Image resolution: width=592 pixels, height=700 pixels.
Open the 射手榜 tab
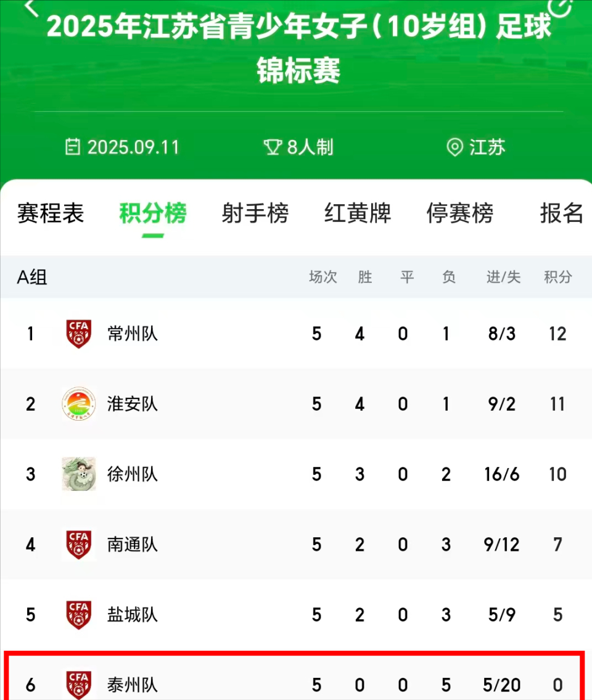255,213
